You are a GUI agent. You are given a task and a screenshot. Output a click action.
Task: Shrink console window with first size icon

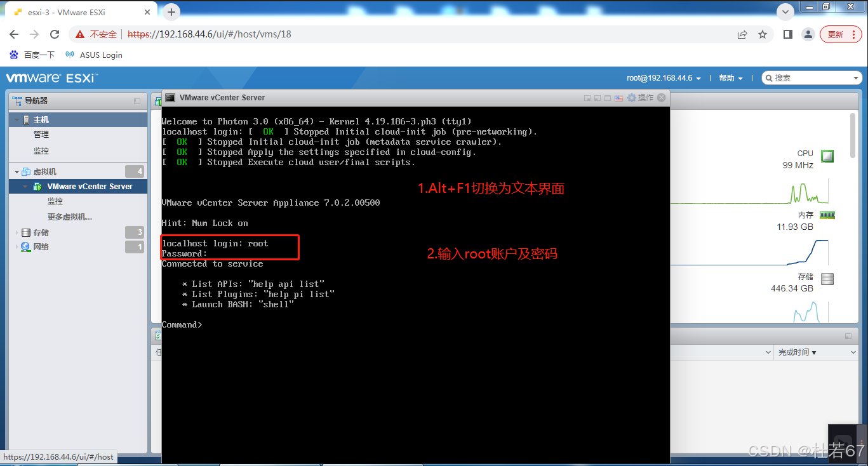(x=587, y=98)
